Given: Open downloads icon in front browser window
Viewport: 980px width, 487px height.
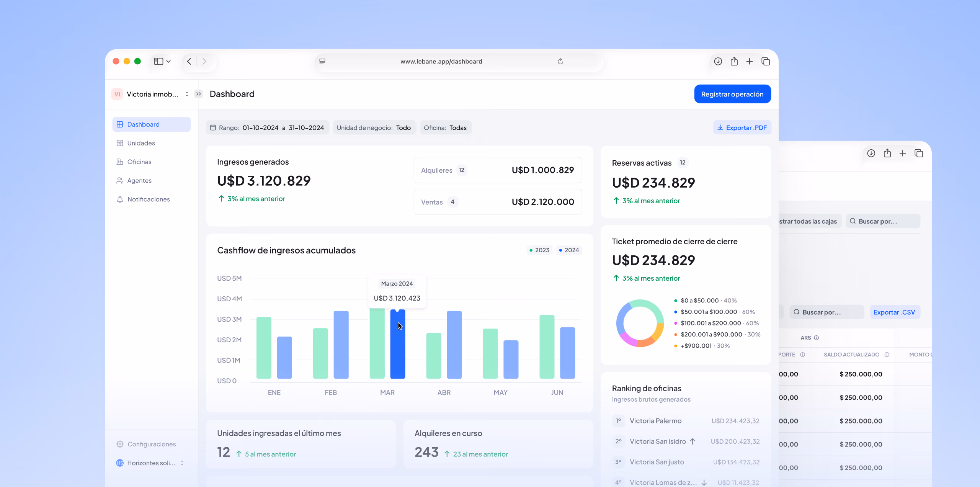Looking at the screenshot, I should (718, 61).
